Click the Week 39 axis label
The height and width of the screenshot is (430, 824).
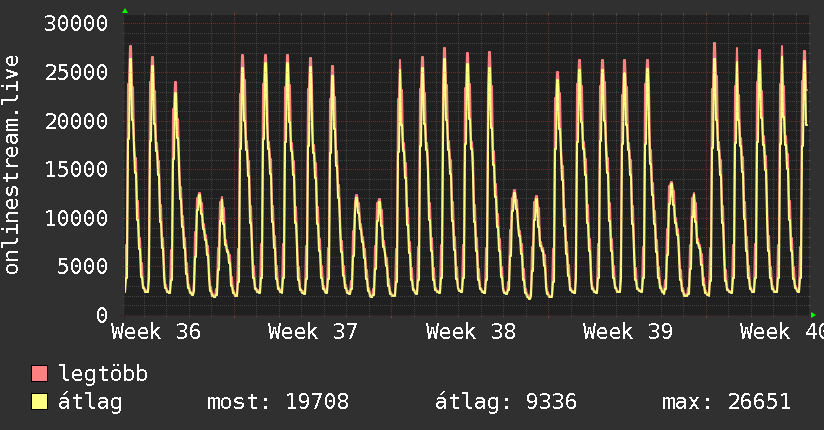pyautogui.click(x=628, y=332)
